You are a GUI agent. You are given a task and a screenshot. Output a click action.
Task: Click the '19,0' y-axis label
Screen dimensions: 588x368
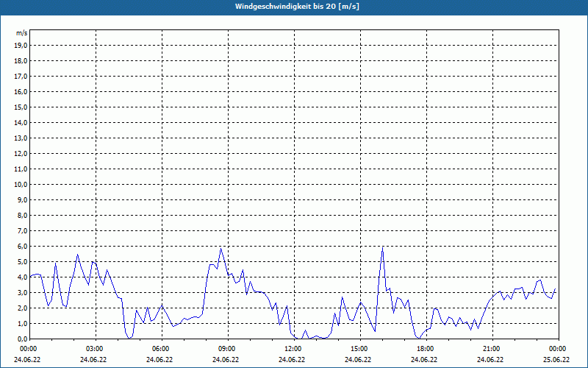tap(21, 46)
